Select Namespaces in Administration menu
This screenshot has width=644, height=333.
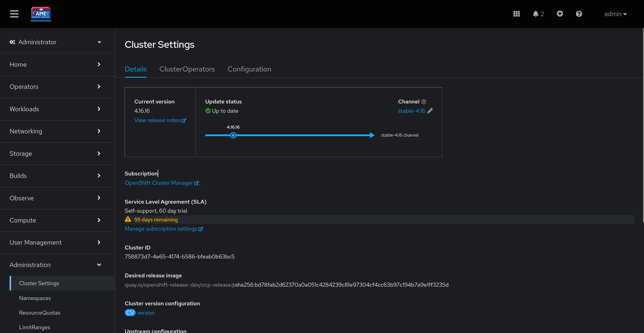(35, 298)
